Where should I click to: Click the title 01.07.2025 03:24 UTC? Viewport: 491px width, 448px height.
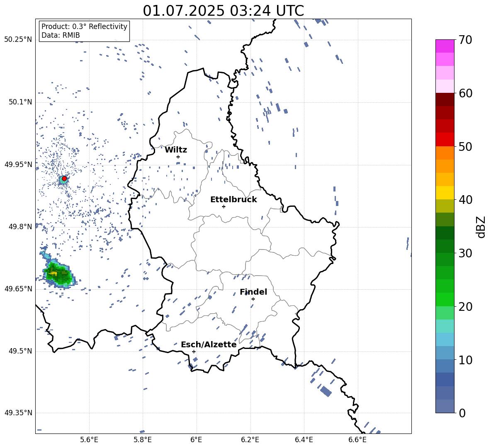pos(223,11)
